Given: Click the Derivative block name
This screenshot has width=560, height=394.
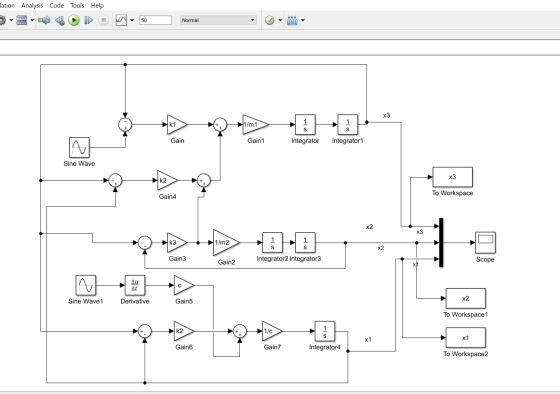Looking at the screenshot, I should 135,301.
